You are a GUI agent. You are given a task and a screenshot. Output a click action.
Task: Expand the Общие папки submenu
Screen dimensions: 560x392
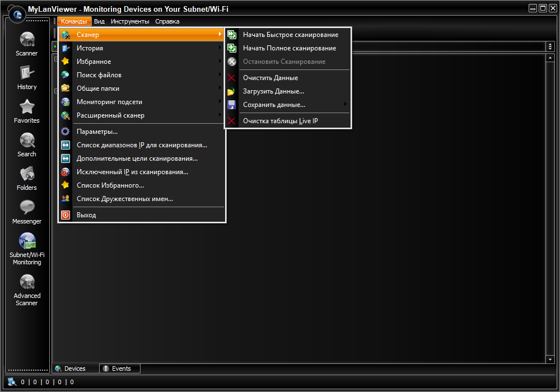142,88
